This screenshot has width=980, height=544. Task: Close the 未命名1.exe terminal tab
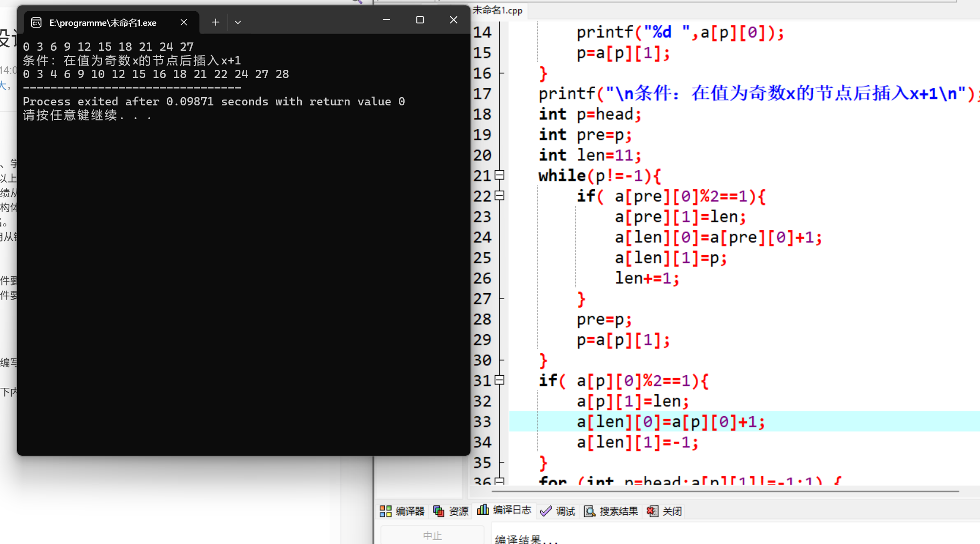pyautogui.click(x=184, y=22)
